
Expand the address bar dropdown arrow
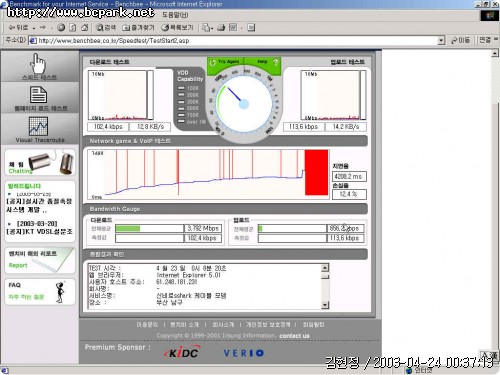tap(441, 41)
